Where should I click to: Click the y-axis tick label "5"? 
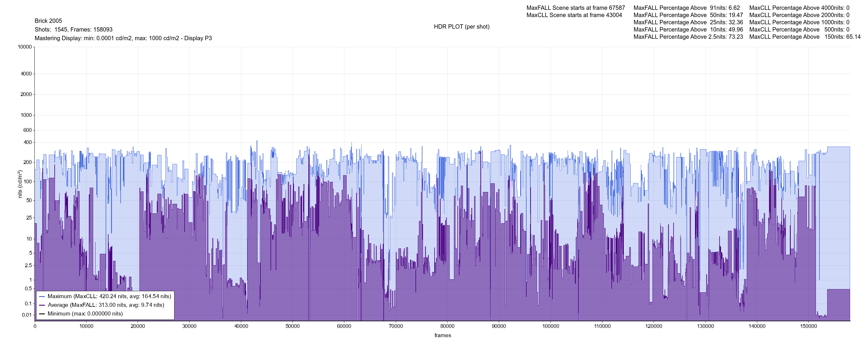point(31,253)
